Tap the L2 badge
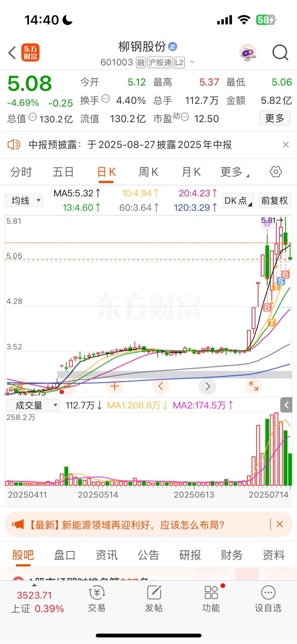 coord(179,62)
